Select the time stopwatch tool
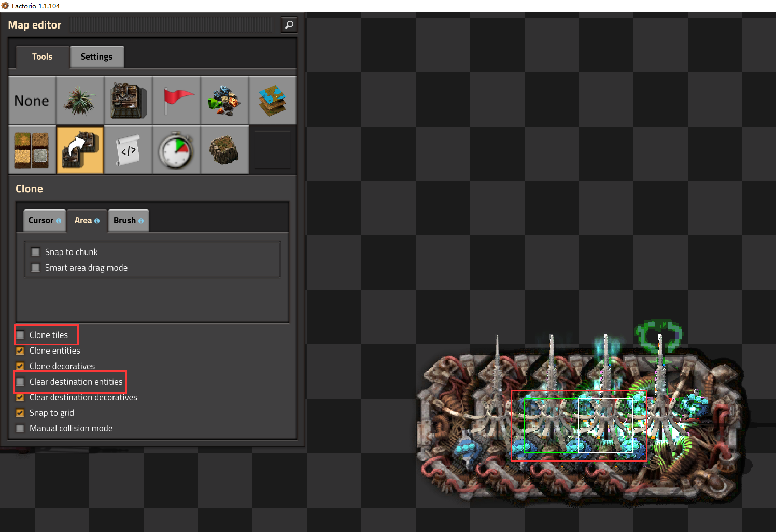Viewport: 776px width, 532px height. [x=176, y=150]
